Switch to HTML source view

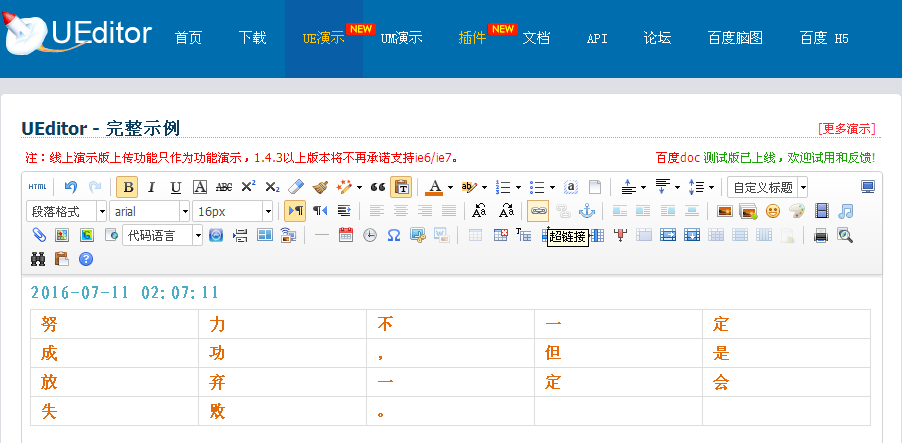tap(37, 187)
